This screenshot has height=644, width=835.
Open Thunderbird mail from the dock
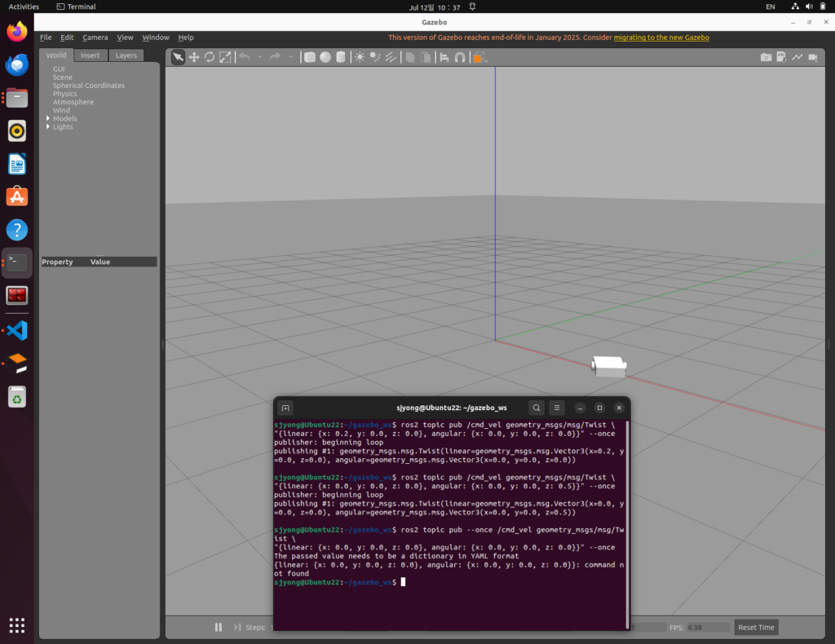(17, 64)
